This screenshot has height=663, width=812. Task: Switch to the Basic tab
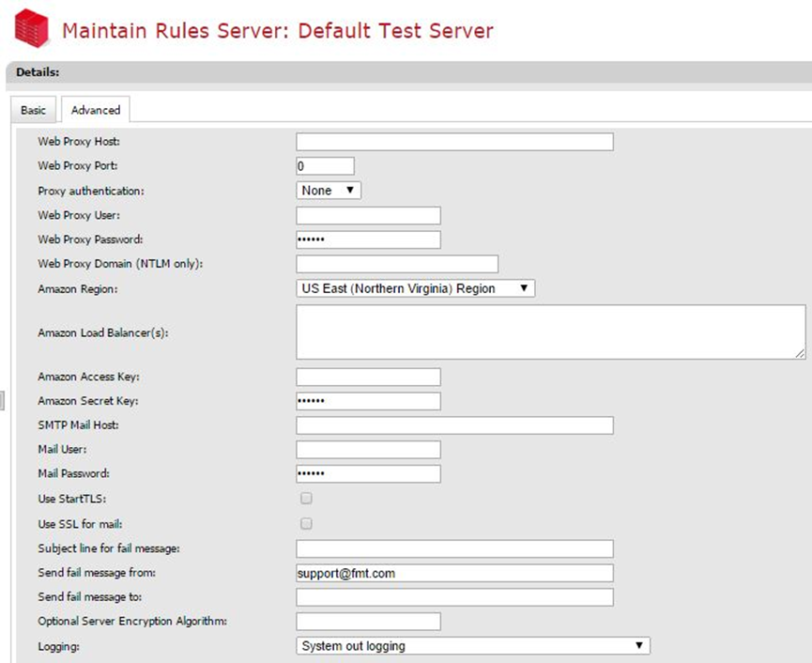pos(33,110)
